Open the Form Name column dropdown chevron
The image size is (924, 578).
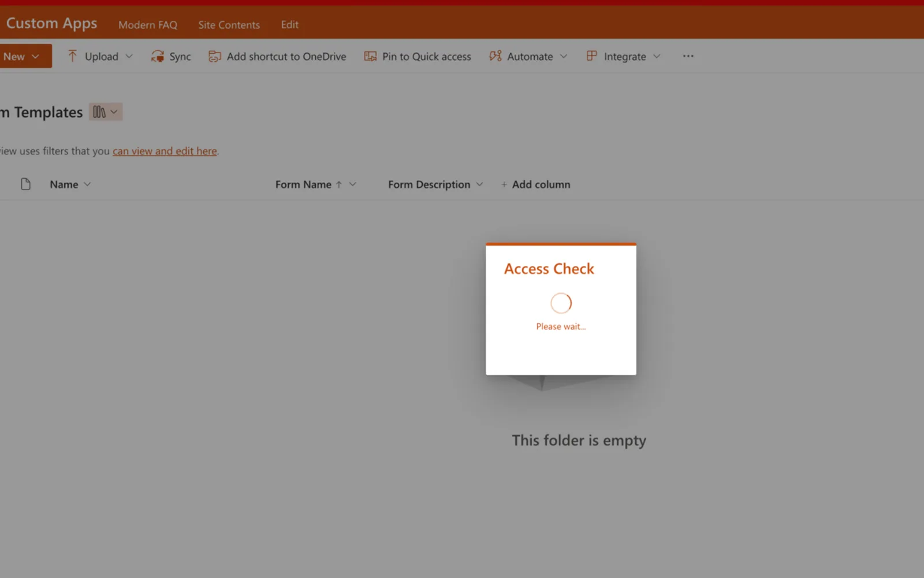tap(353, 184)
